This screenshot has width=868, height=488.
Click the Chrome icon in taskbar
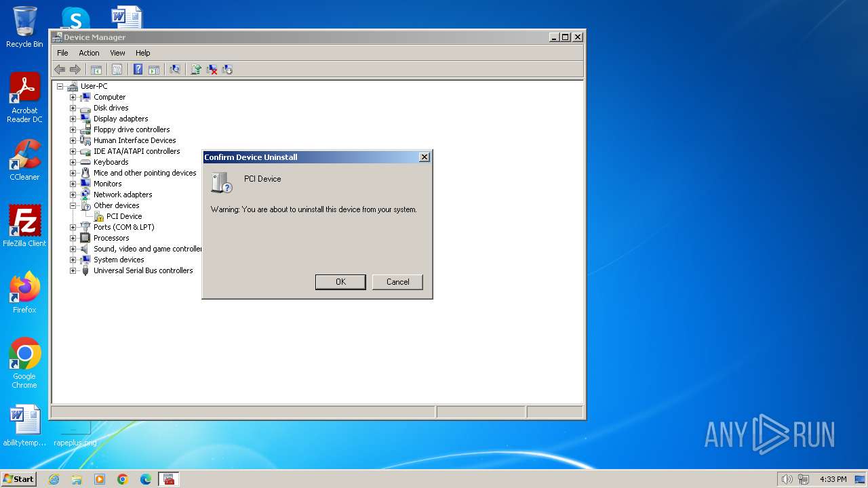pos(123,479)
